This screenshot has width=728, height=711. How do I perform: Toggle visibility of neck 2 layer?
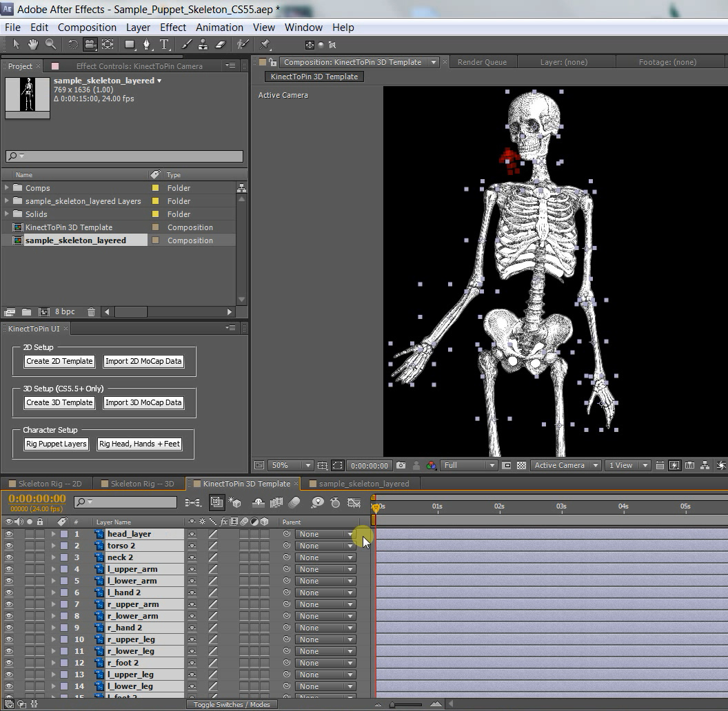tap(9, 557)
